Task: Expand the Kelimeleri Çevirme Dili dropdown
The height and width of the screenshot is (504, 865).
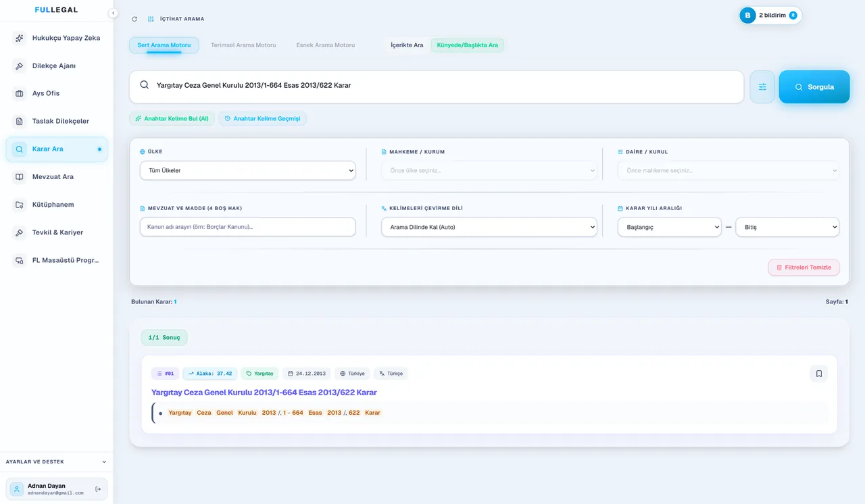Action: point(489,227)
